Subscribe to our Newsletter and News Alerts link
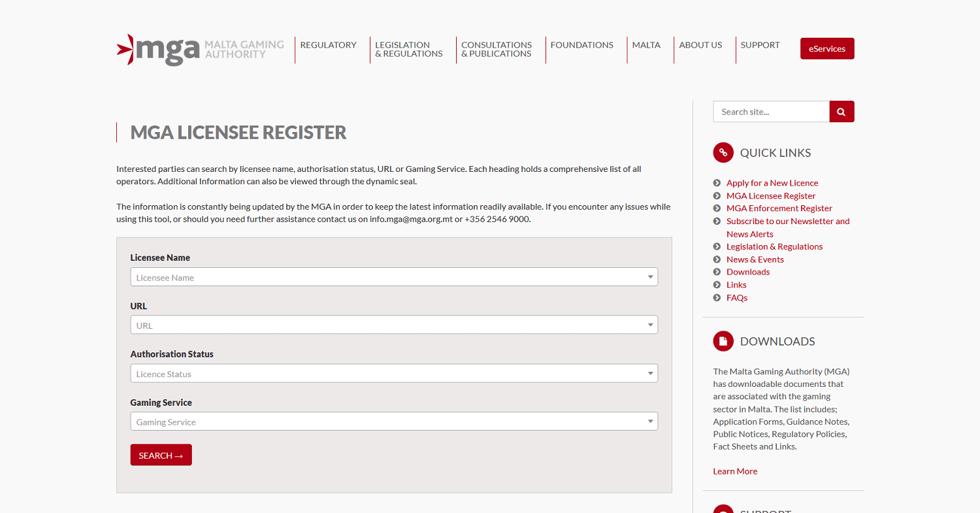The width and height of the screenshot is (980, 513). click(788, 227)
